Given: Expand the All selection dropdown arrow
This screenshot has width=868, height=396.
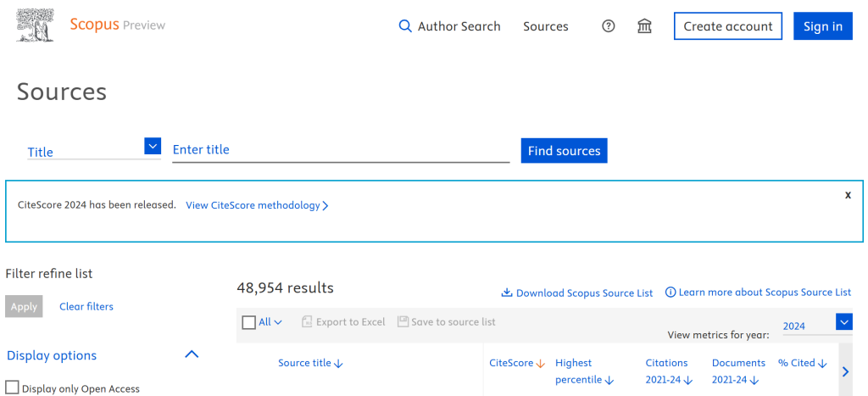Looking at the screenshot, I should pos(278,322).
